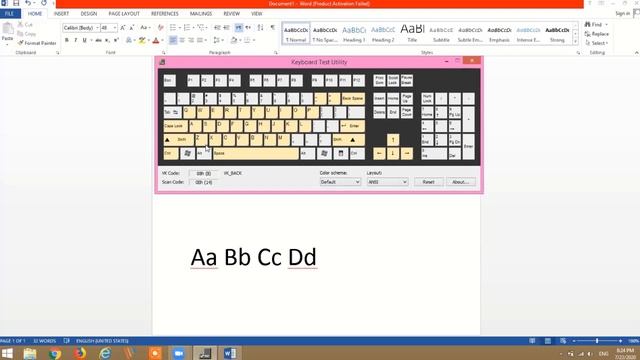This screenshot has width=640, height=360.
Task: Open the Windows Start button
Action: pos(7,353)
